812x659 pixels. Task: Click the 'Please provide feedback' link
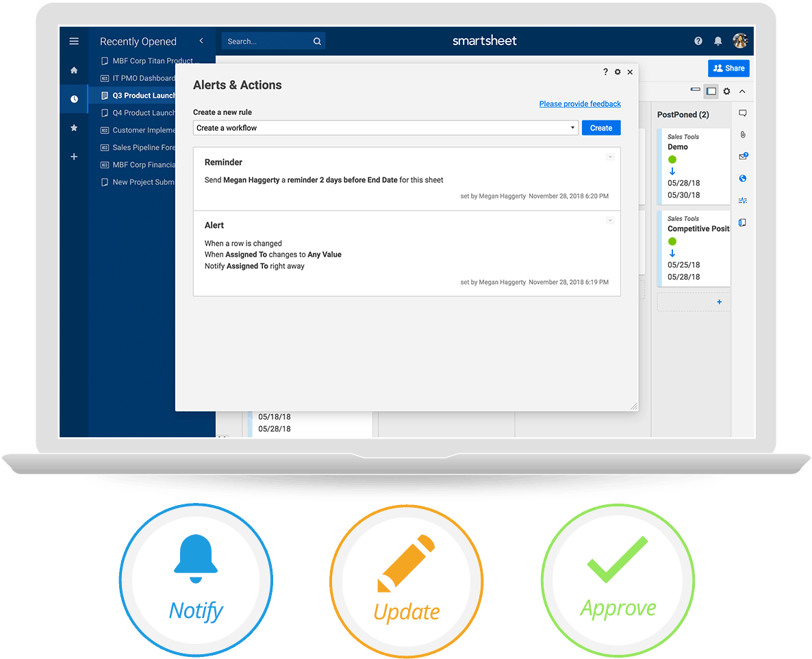[580, 104]
